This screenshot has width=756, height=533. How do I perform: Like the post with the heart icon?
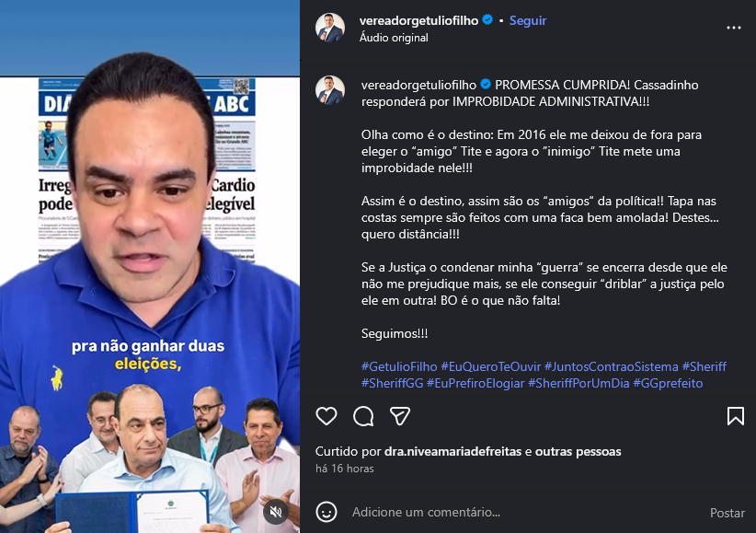click(x=326, y=416)
